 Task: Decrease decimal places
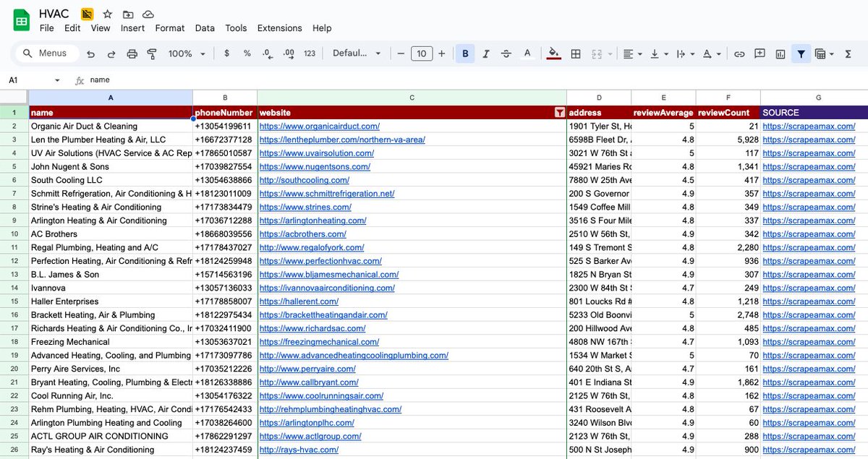(x=267, y=53)
